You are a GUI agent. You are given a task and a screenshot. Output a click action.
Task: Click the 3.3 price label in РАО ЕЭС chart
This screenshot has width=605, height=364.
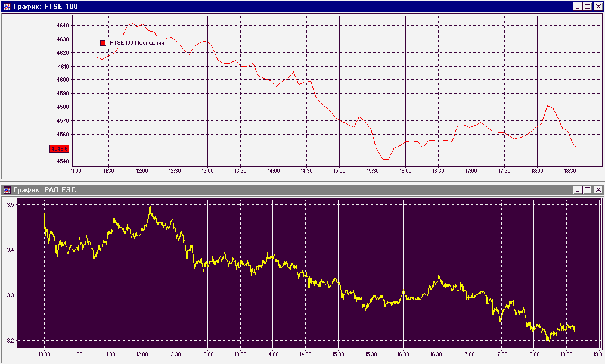click(10, 295)
